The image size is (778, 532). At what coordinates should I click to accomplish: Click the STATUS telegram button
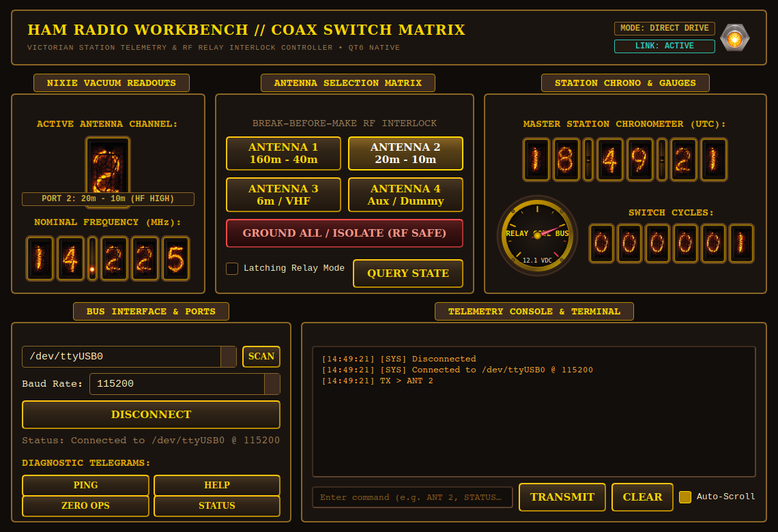[217, 505]
